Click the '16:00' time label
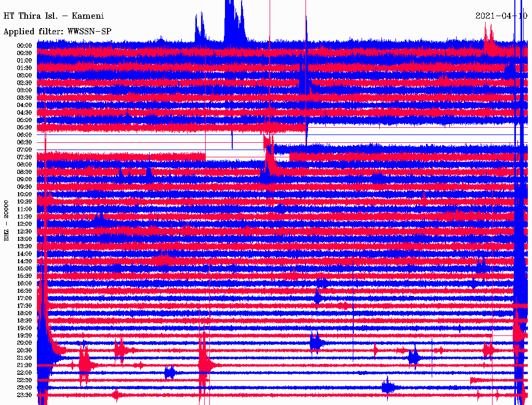The image size is (532, 405). [24, 283]
